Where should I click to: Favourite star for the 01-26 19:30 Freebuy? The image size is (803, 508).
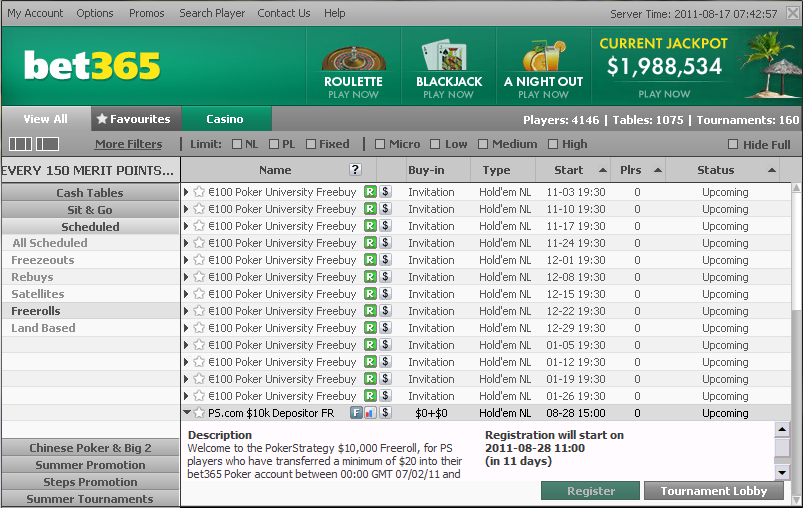(x=199, y=396)
